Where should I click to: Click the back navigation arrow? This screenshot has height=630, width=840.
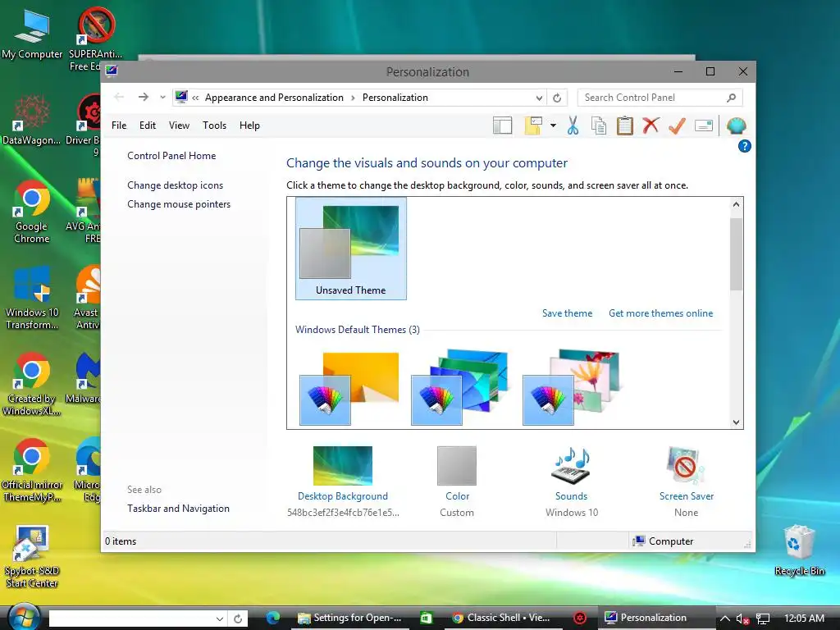point(119,97)
